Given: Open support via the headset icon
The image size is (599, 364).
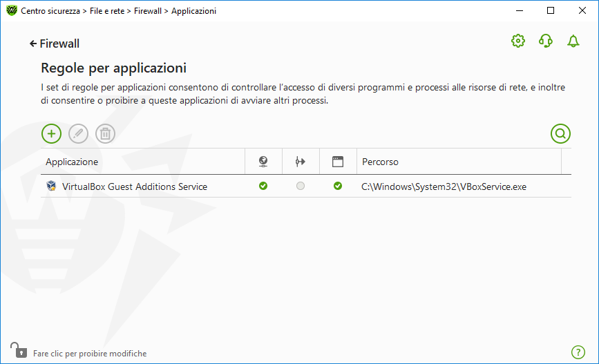Looking at the screenshot, I should coord(545,41).
